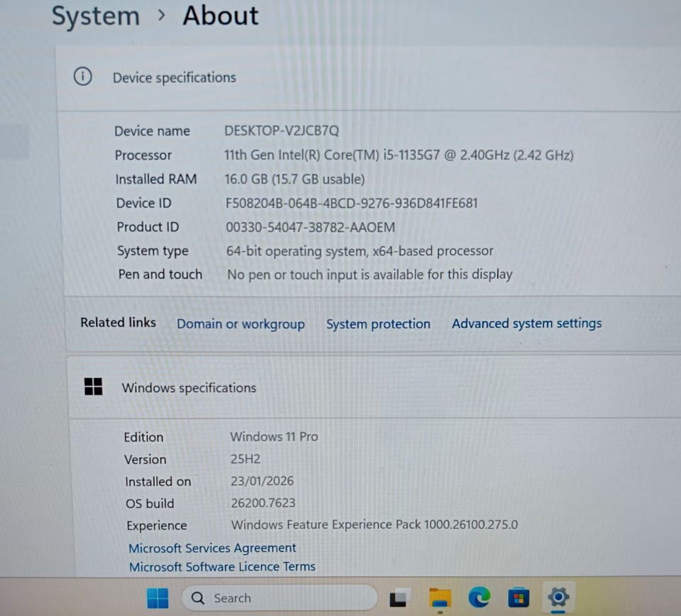Open Advanced system settings link
Screen dimensions: 681x616
pos(527,323)
